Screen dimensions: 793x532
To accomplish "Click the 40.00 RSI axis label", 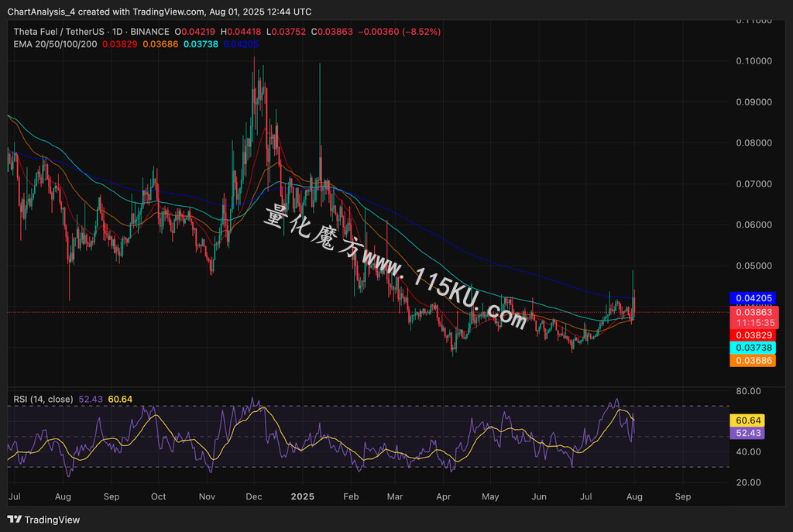I will pyautogui.click(x=748, y=451).
